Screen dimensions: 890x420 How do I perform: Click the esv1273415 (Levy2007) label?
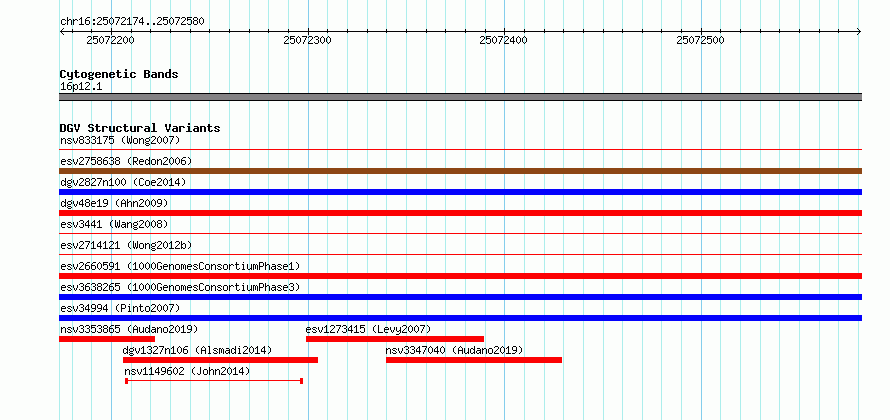pos(368,329)
